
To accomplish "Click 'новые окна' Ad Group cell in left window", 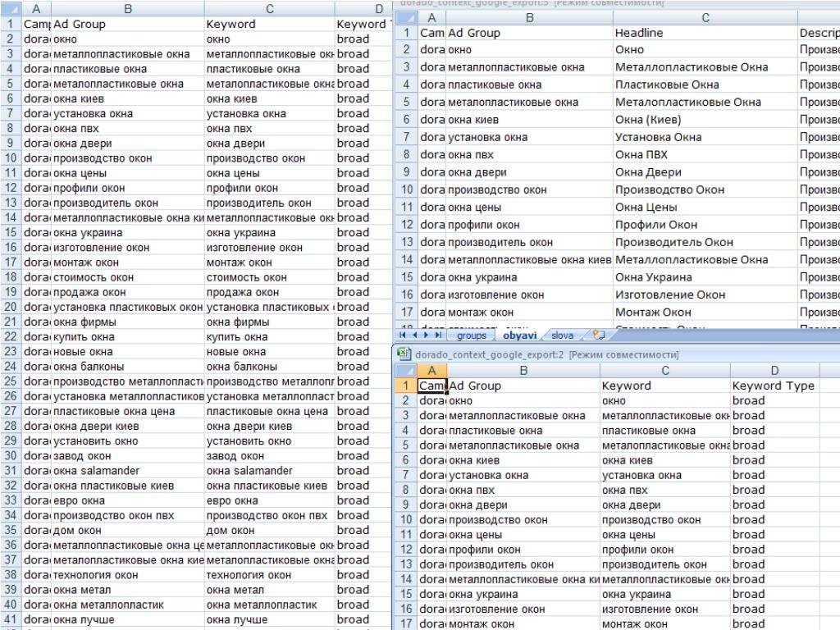I will (x=128, y=352).
